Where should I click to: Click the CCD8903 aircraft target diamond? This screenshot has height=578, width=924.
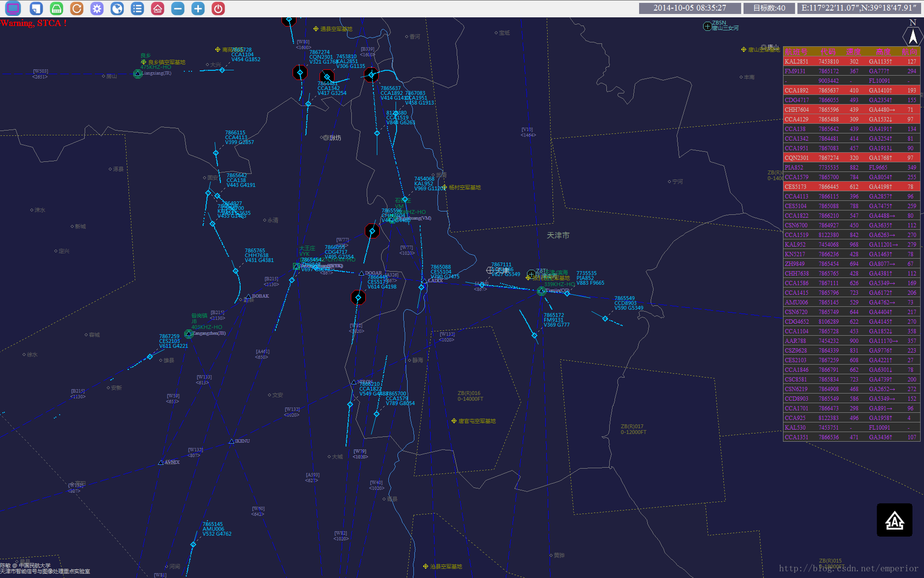click(605, 318)
